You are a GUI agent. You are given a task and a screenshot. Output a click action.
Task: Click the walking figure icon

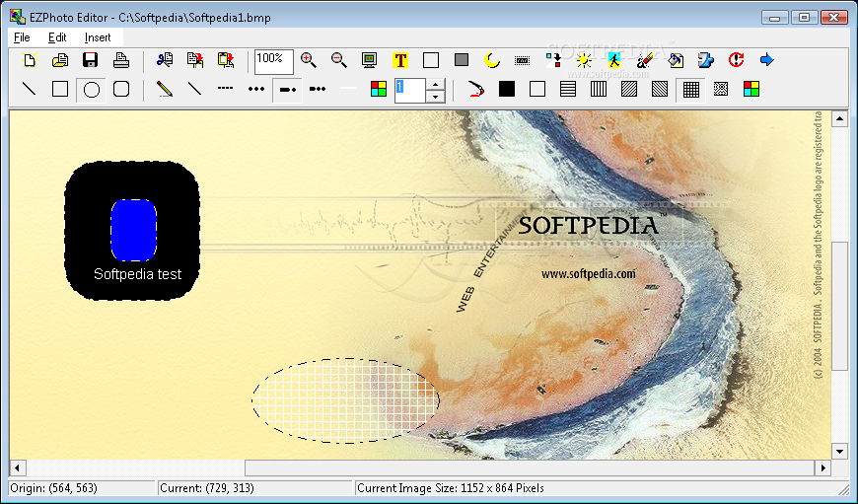coord(614,60)
